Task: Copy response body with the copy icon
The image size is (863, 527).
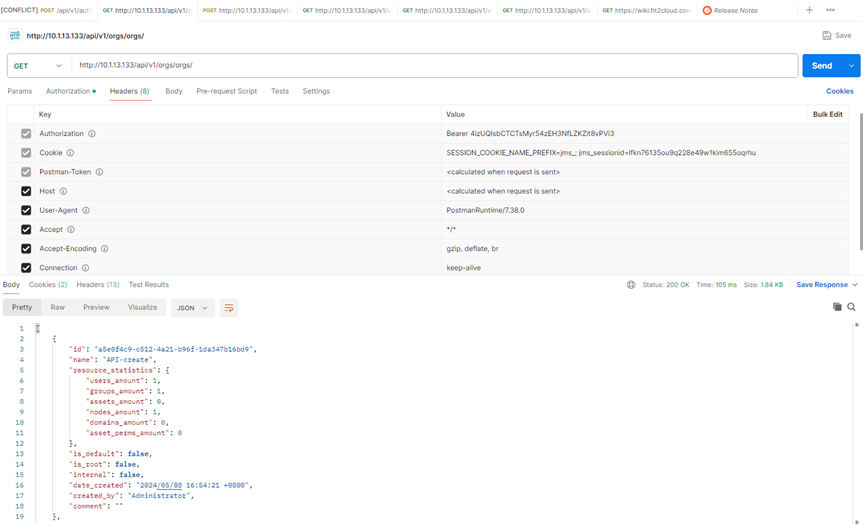Action: click(x=837, y=307)
